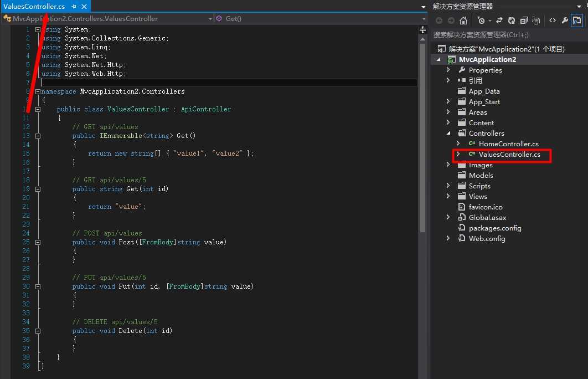588x379 pixels.
Task: Sync Solution Explorer with active document
Action: tap(499, 21)
